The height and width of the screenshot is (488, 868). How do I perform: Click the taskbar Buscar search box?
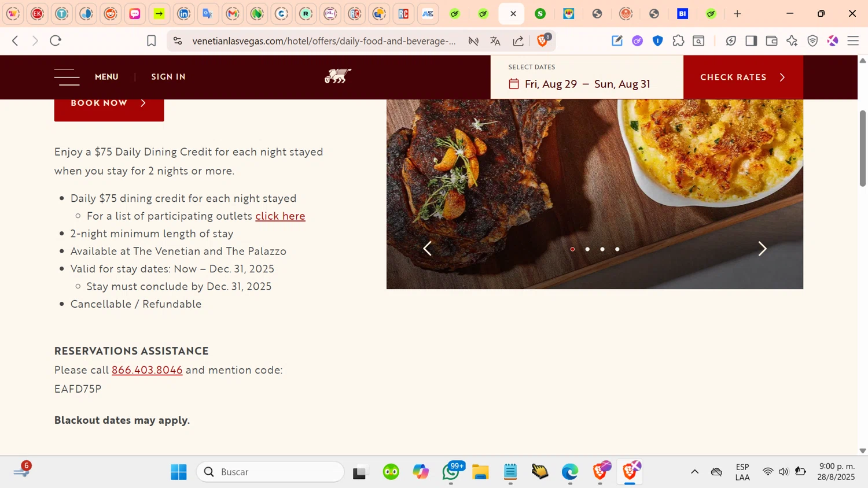click(x=270, y=472)
